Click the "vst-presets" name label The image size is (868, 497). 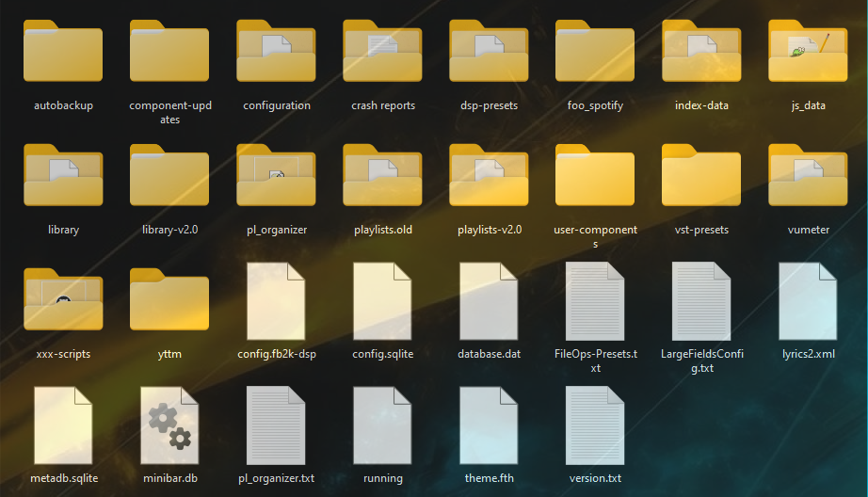(701, 230)
